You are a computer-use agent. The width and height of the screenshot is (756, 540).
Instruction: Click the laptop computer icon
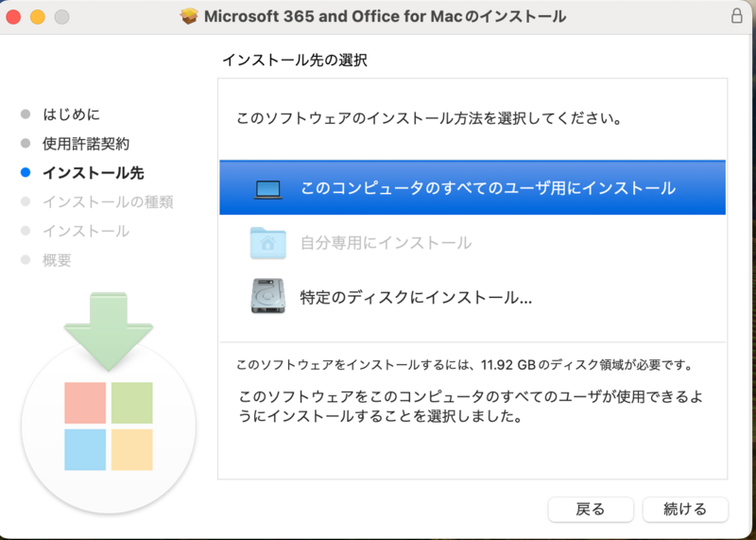click(x=268, y=189)
